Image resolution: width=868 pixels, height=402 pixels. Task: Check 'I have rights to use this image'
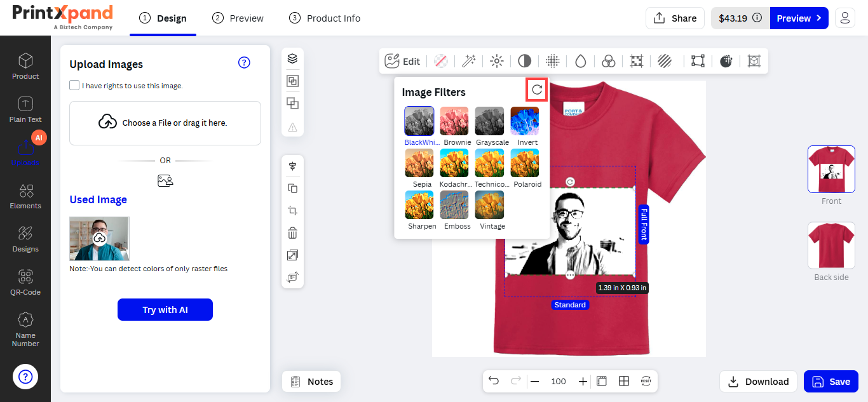[x=75, y=85]
